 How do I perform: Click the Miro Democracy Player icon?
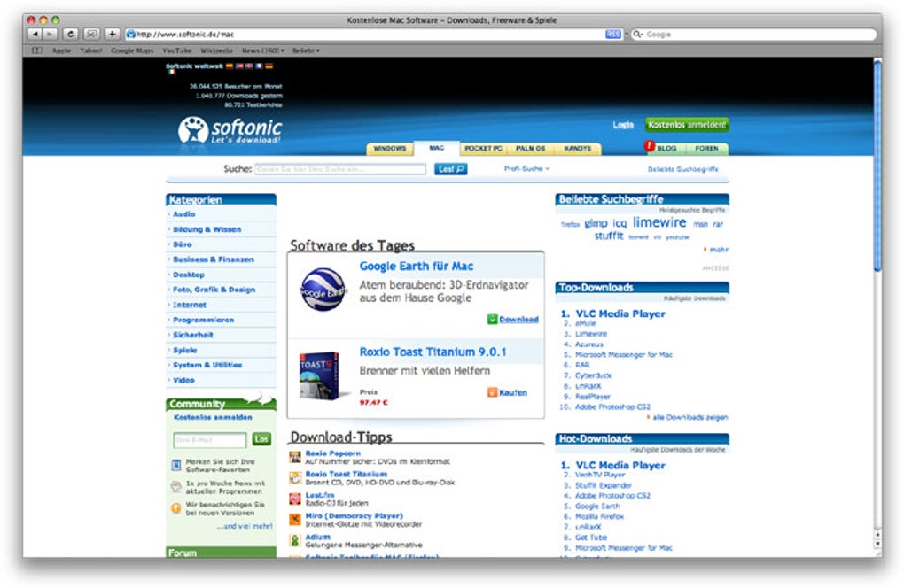coord(295,520)
